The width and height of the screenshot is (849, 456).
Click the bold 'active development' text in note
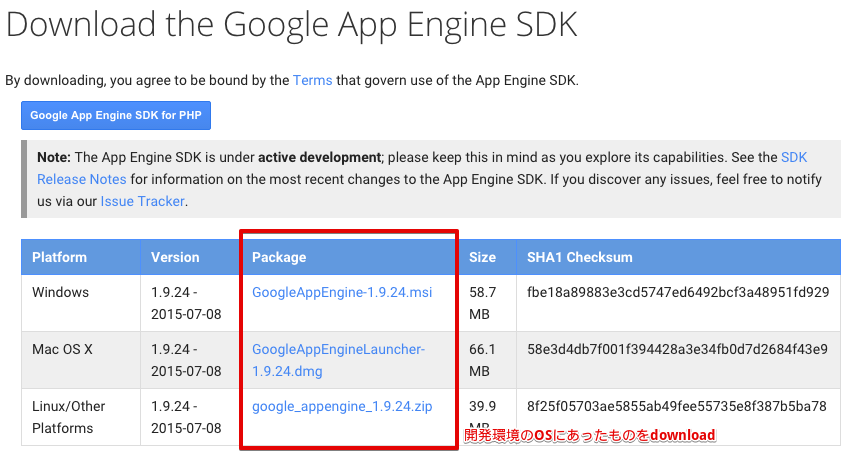point(319,157)
